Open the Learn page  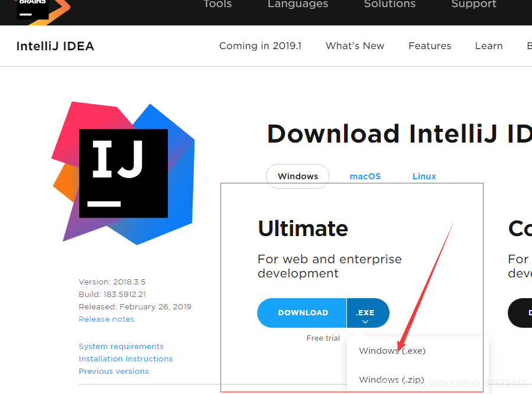[x=489, y=46]
